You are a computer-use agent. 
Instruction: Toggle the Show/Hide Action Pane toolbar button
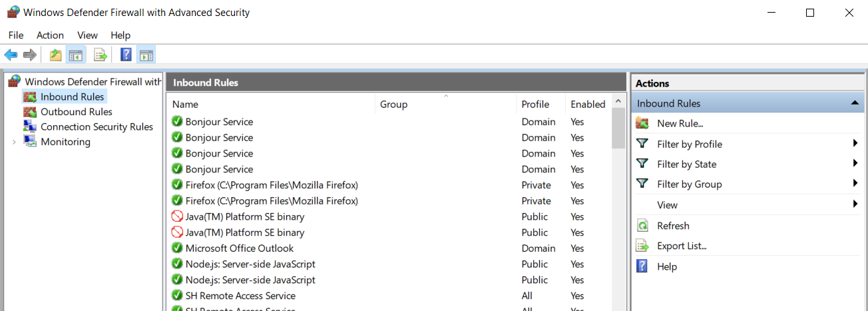[146, 55]
